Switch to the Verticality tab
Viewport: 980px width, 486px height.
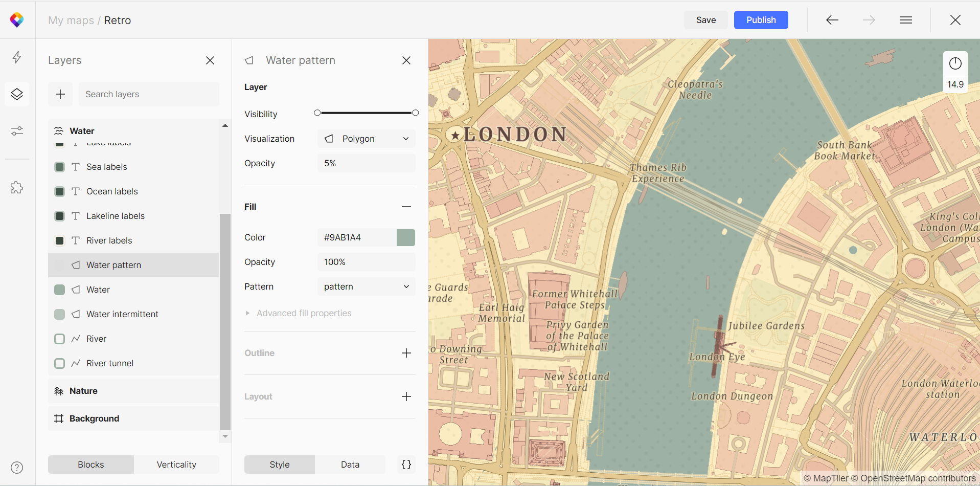click(x=176, y=465)
